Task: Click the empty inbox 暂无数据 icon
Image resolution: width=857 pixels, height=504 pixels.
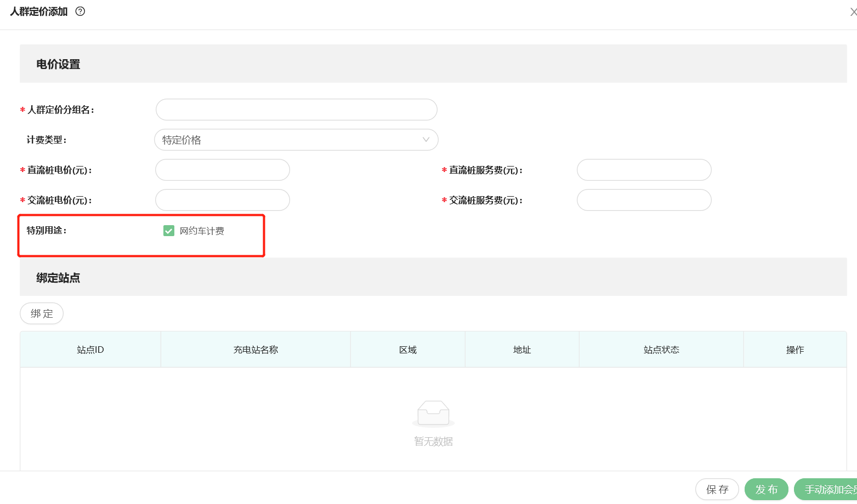Action: tap(433, 414)
